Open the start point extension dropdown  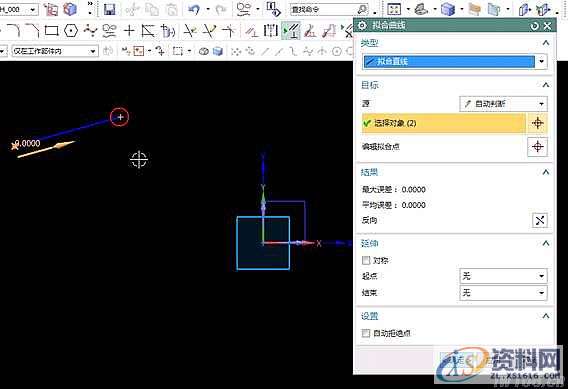[504, 276]
